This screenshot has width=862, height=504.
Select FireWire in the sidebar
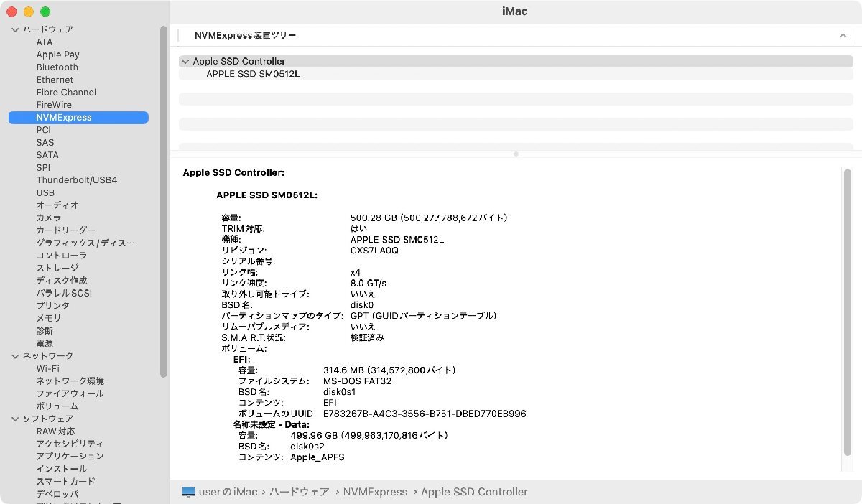pyautogui.click(x=54, y=105)
